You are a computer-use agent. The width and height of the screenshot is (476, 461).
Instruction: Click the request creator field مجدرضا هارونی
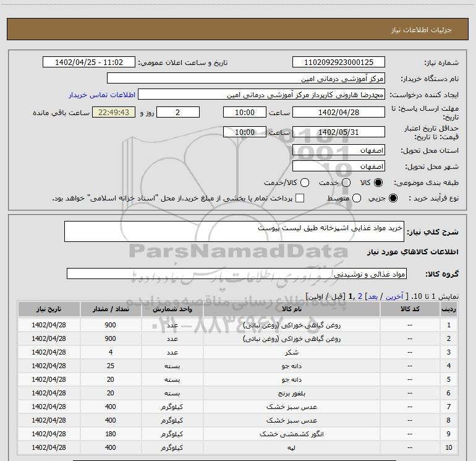point(261,95)
